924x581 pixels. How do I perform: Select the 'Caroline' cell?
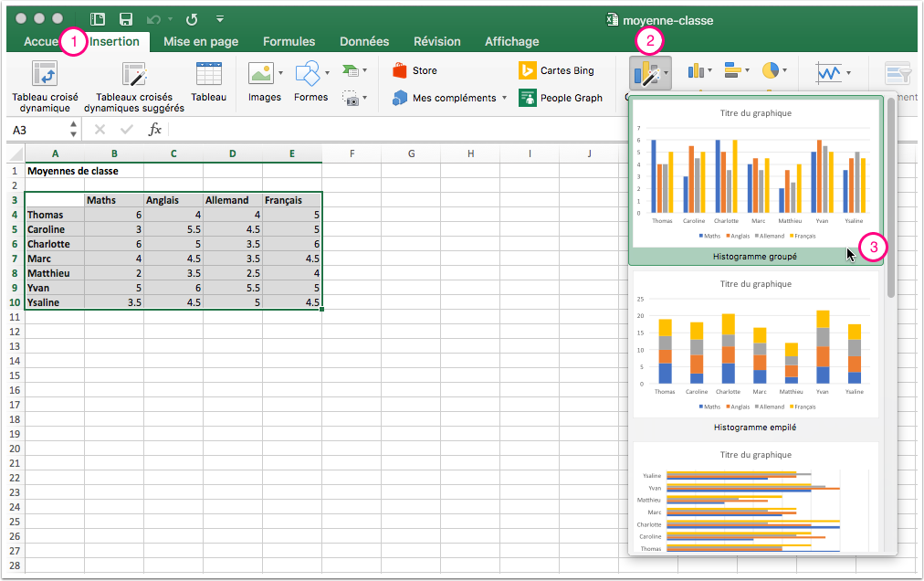coord(55,229)
